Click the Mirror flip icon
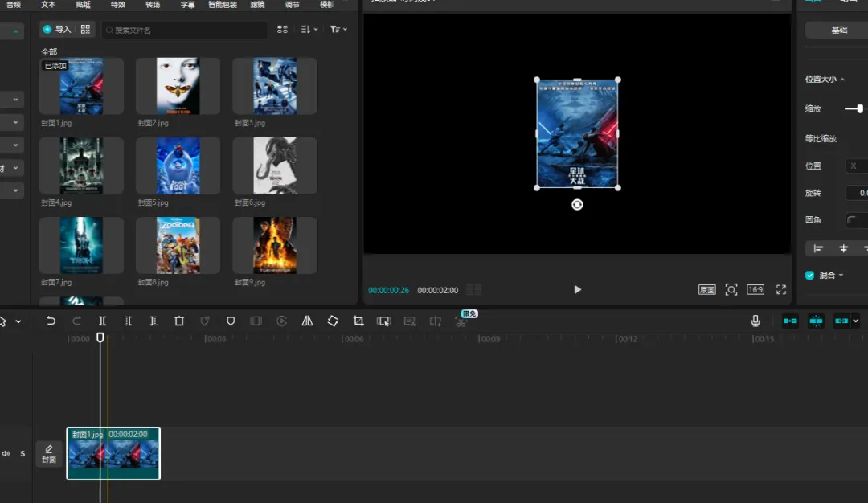The width and height of the screenshot is (868, 503). (x=307, y=321)
